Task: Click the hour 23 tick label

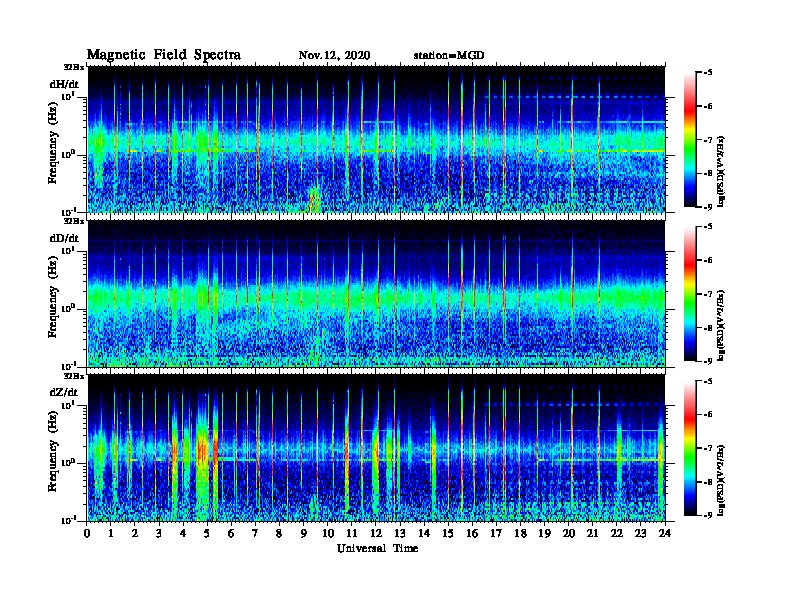Action: (x=640, y=534)
